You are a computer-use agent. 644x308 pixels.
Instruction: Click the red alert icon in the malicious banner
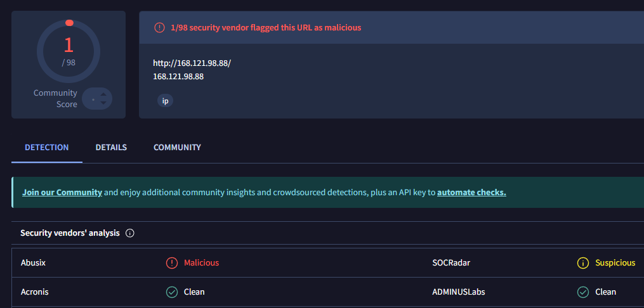pyautogui.click(x=159, y=28)
